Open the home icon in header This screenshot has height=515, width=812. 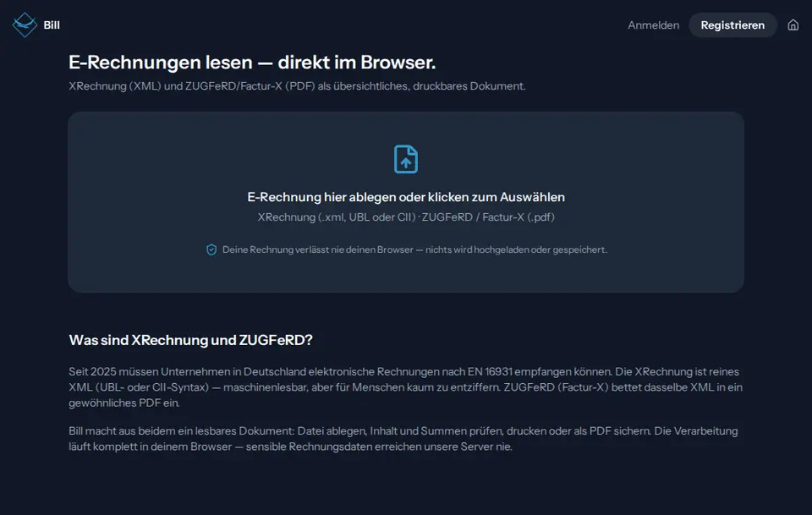[793, 25]
